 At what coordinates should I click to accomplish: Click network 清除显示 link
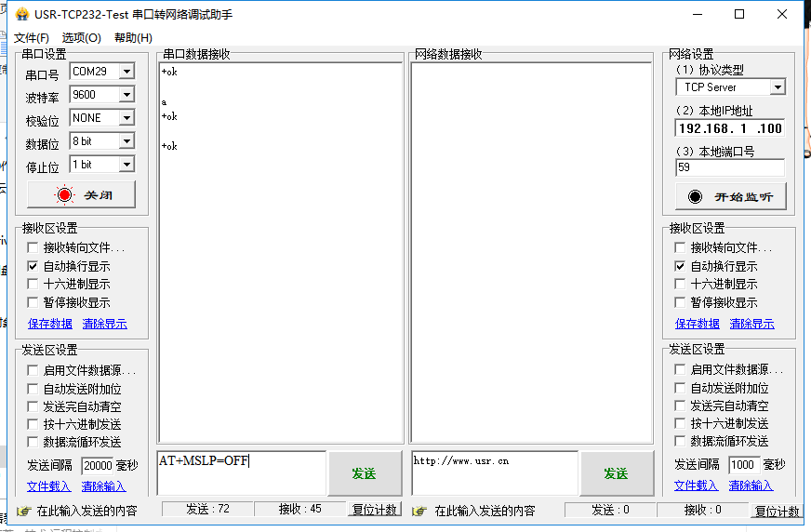click(752, 324)
